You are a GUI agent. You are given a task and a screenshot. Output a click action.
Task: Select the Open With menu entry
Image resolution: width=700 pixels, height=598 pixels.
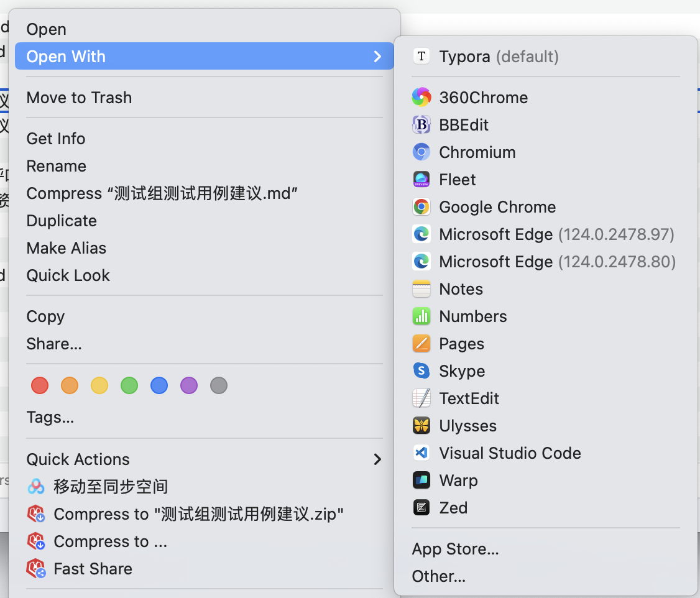[x=205, y=56]
